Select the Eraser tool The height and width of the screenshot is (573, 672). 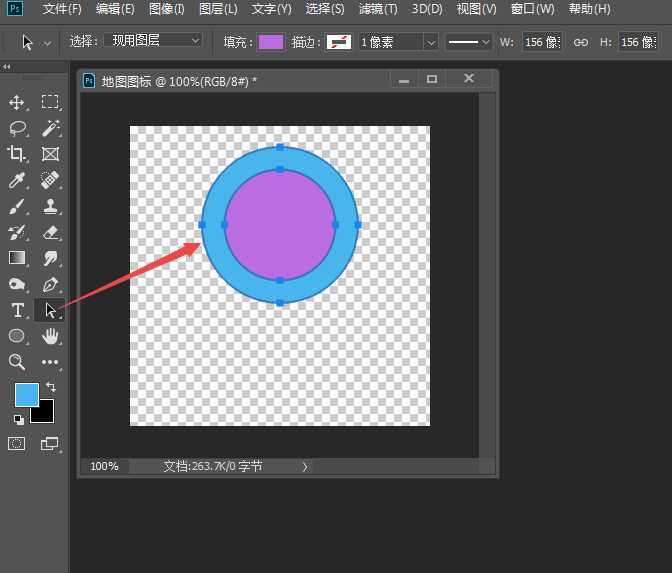[x=50, y=232]
